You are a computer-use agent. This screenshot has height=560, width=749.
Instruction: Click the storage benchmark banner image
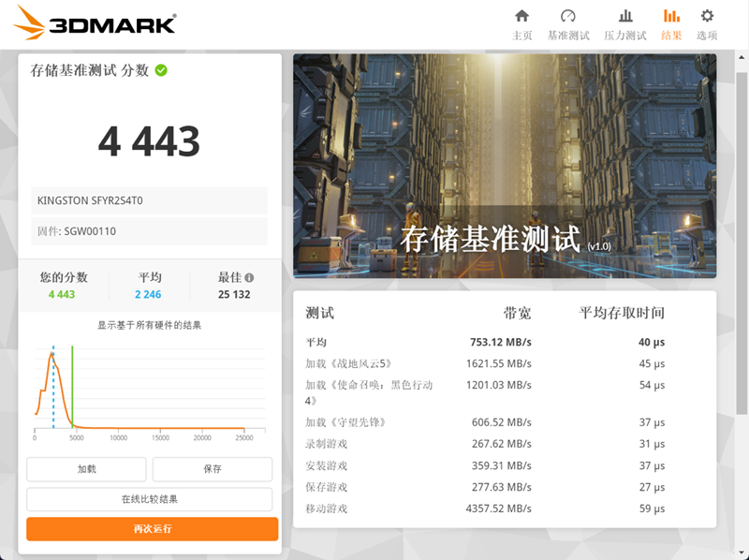pyautogui.click(x=505, y=166)
